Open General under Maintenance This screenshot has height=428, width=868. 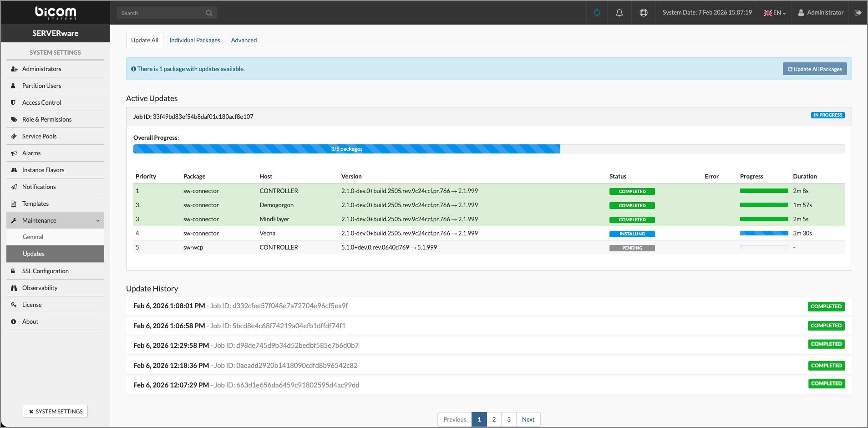pos(56,237)
